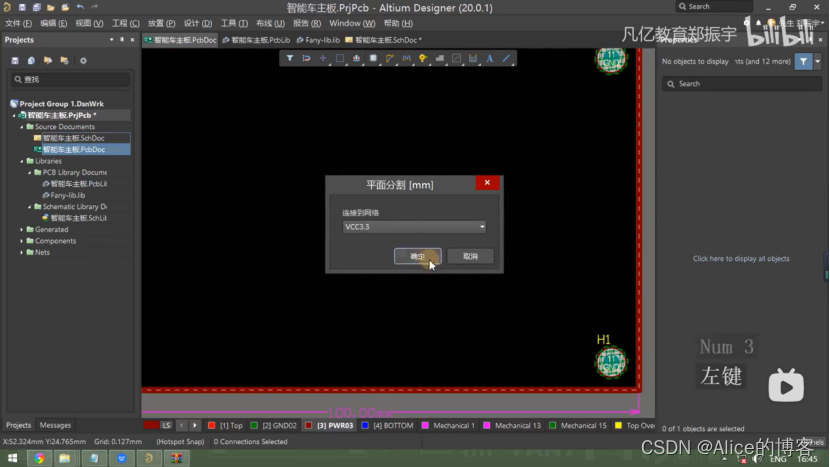The width and height of the screenshot is (830, 467).
Task: Click the save icon in Projects panel
Action: click(15, 61)
